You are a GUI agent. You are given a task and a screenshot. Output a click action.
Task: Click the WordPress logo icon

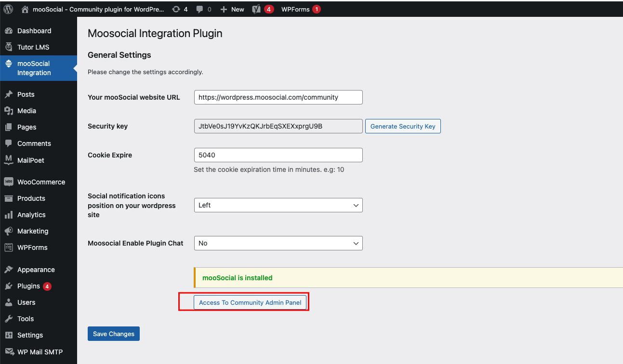(9, 9)
